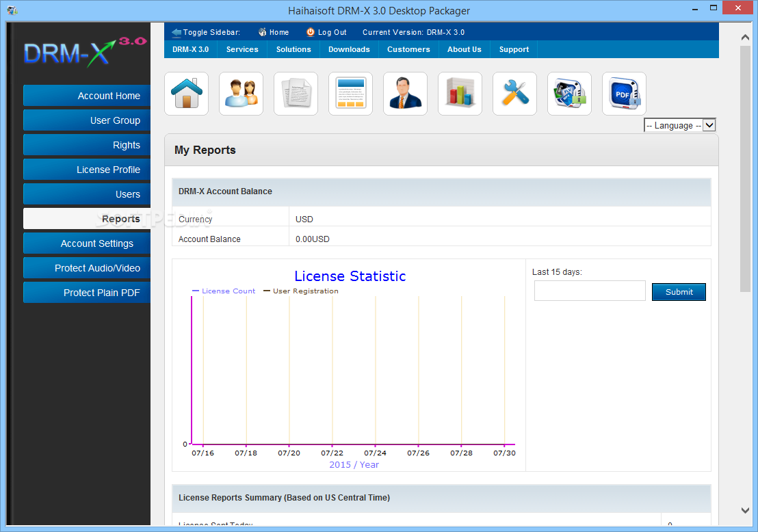758x532 pixels.
Task: Open the wrench and screwdriver settings icon
Action: click(515, 94)
